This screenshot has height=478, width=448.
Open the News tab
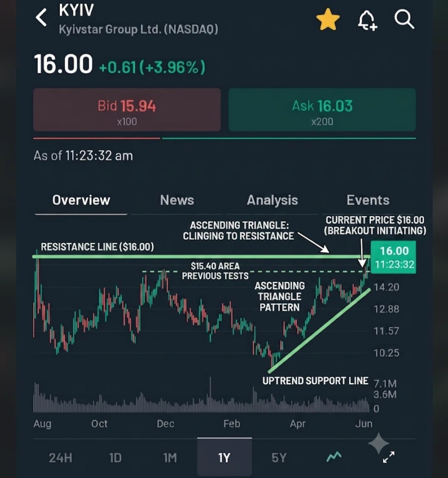177,200
